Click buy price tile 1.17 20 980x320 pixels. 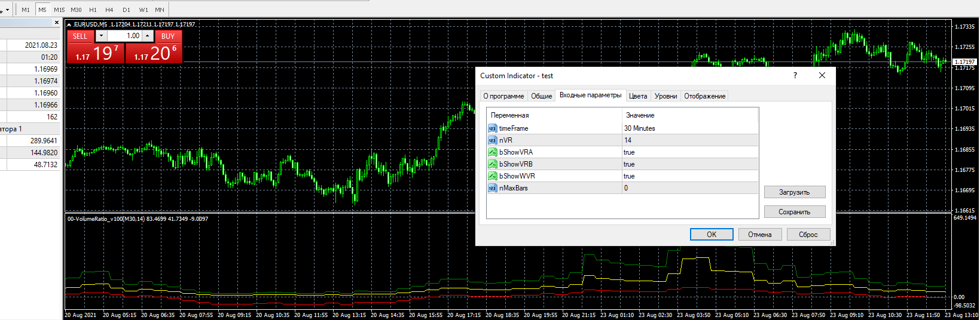(154, 53)
